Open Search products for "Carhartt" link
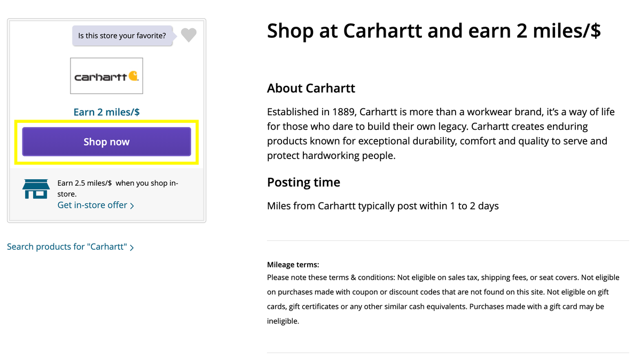This screenshot has height=364, width=641. coord(67,247)
